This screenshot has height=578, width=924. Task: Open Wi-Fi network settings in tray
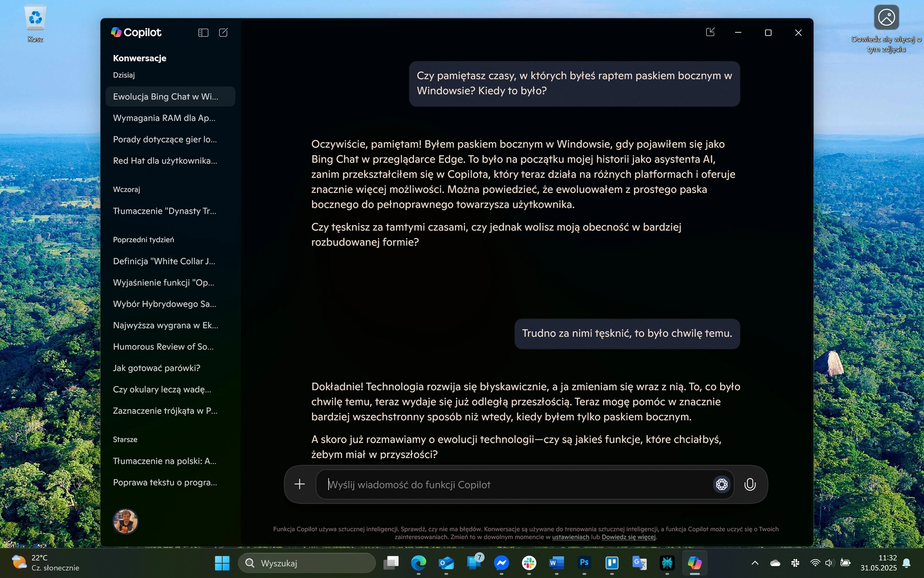click(815, 563)
